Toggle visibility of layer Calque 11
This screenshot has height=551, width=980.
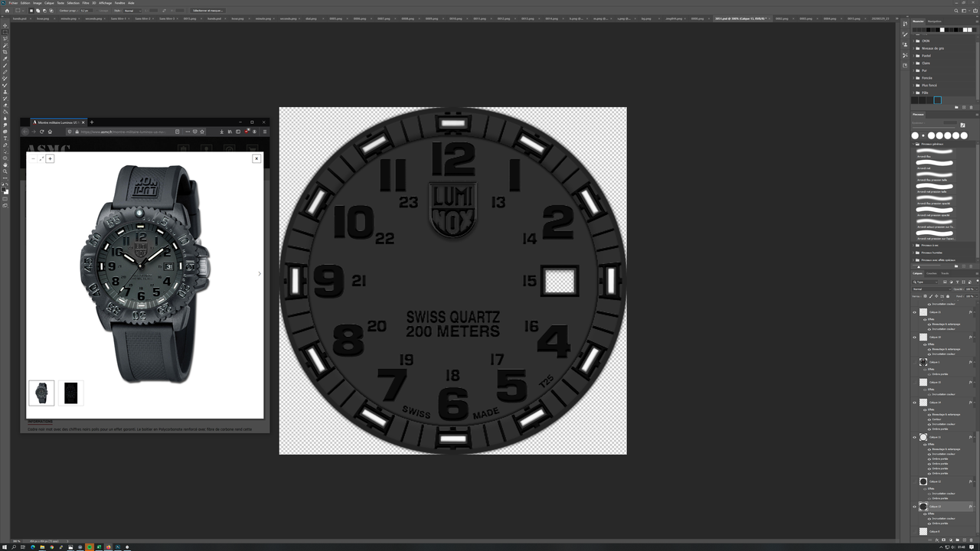tap(914, 437)
